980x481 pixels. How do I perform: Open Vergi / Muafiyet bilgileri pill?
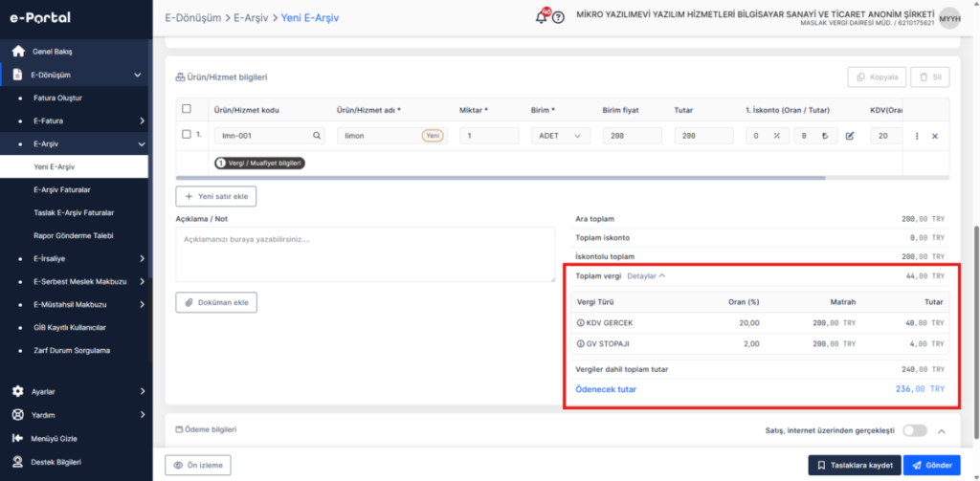pyautogui.click(x=260, y=164)
